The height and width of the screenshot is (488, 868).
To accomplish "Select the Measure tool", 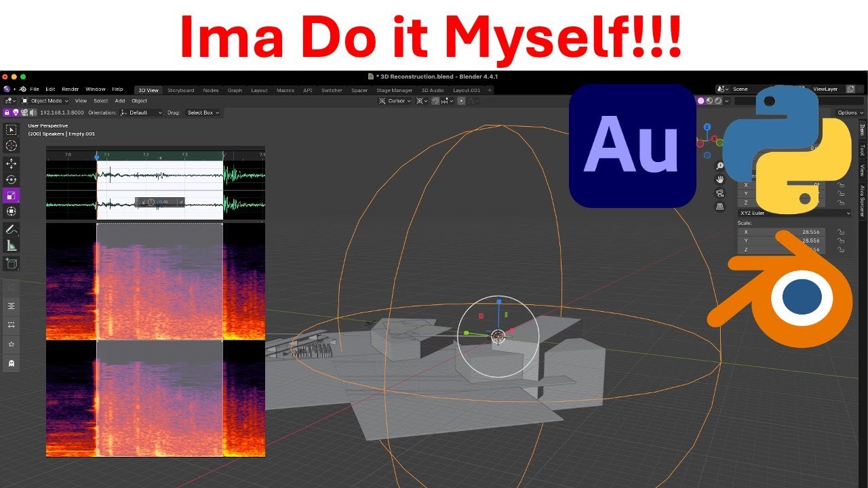I will 12,245.
